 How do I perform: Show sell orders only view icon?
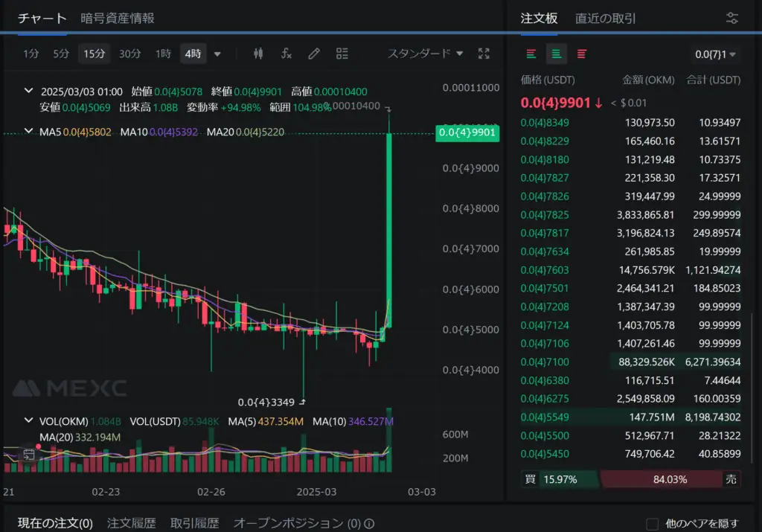pyautogui.click(x=582, y=54)
